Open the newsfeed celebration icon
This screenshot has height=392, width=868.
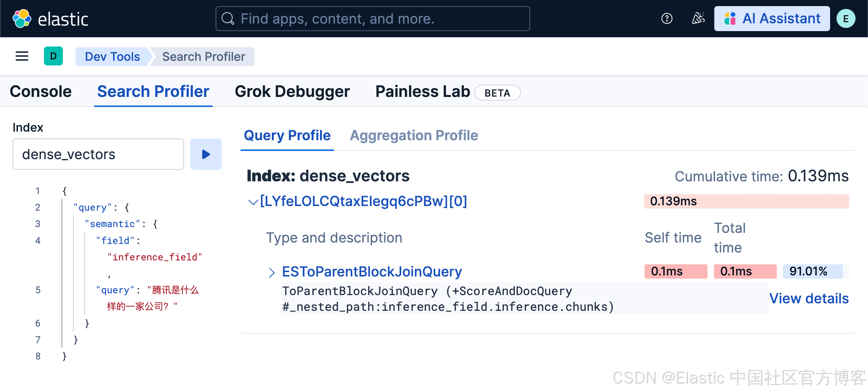pos(698,19)
